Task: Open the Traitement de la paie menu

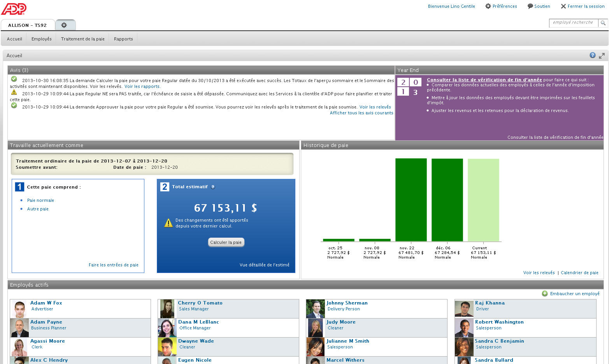Action: 82,39
